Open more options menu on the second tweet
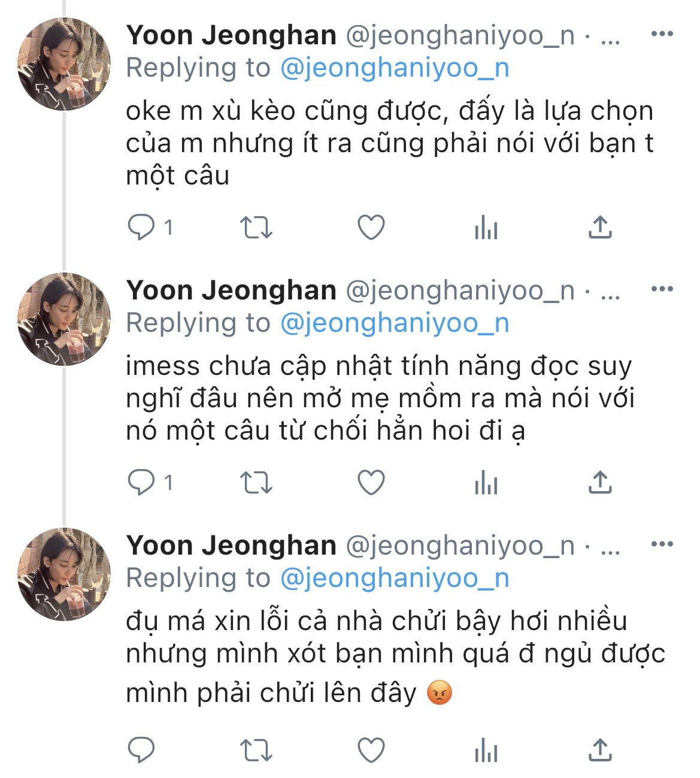 tap(662, 289)
